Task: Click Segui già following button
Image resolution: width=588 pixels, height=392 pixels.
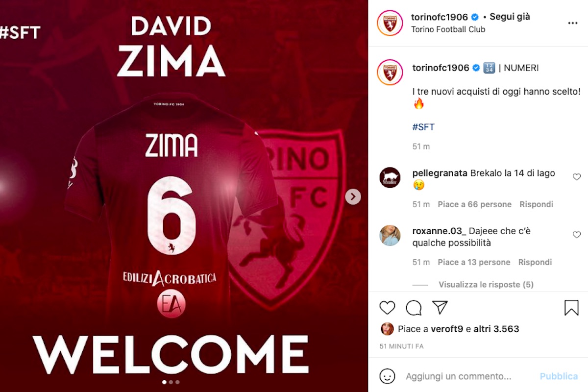Action: (x=510, y=17)
